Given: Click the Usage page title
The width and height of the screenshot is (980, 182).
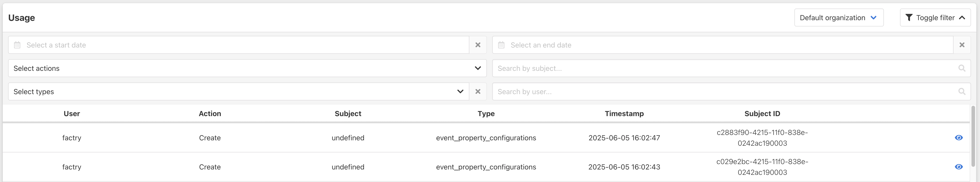Looking at the screenshot, I should [21, 17].
